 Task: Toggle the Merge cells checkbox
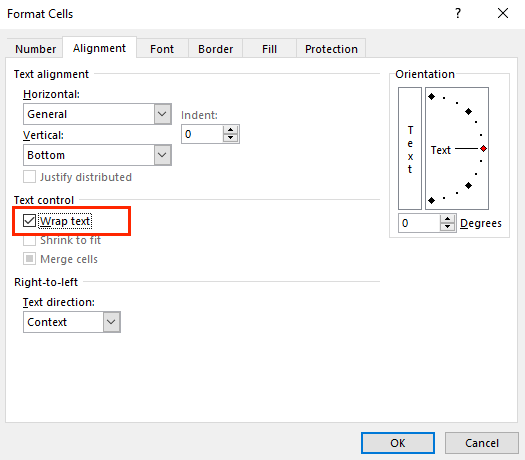point(29,259)
